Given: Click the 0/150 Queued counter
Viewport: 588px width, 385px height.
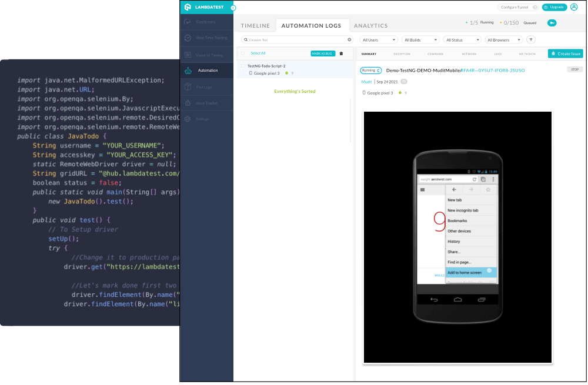Looking at the screenshot, I should (x=519, y=23).
